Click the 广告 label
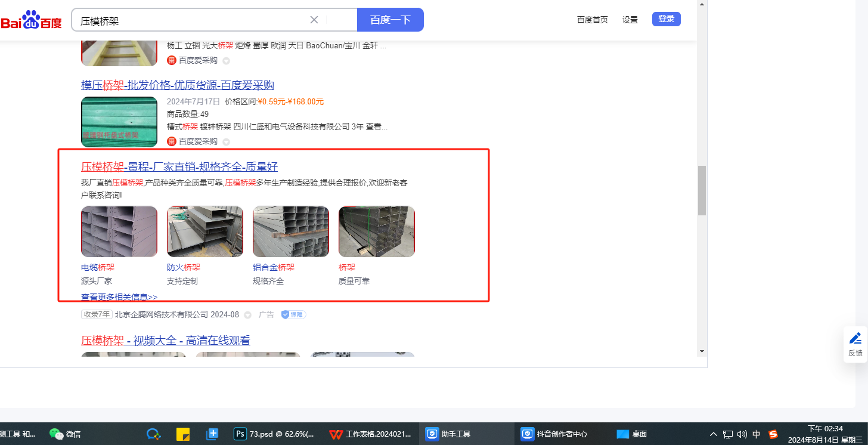868x445 pixels. coord(266,314)
